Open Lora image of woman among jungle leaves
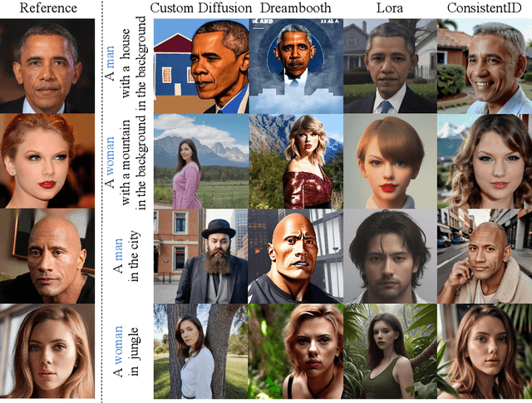Viewport: 532px width, 403px height. 389,352
